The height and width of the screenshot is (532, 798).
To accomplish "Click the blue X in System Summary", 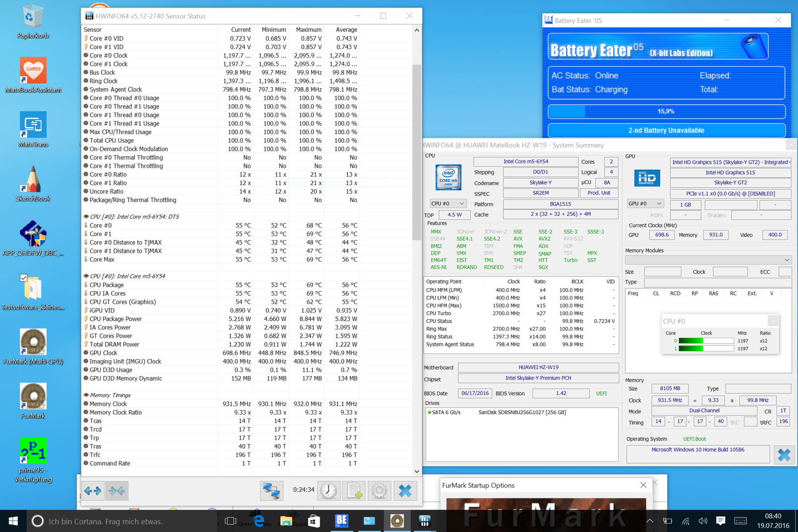I will pos(783,455).
